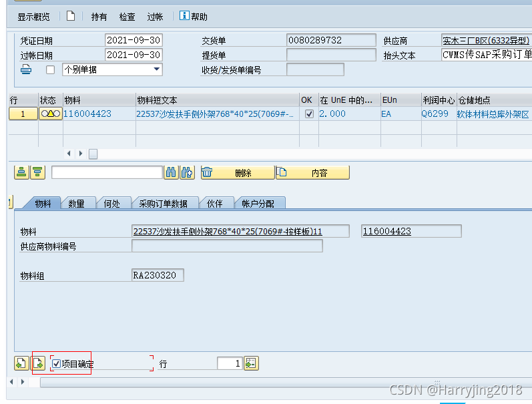Click the next item page icon
The height and width of the screenshot is (404, 532).
(39, 363)
